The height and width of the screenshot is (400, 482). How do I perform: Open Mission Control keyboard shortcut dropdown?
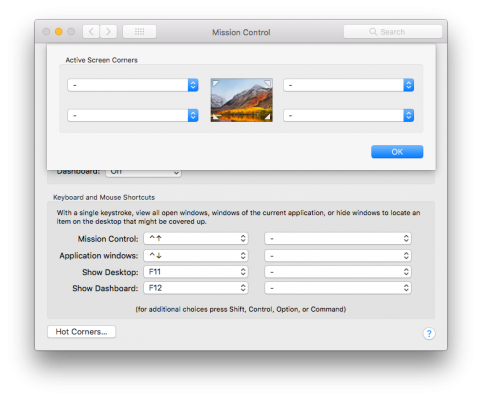tap(196, 238)
